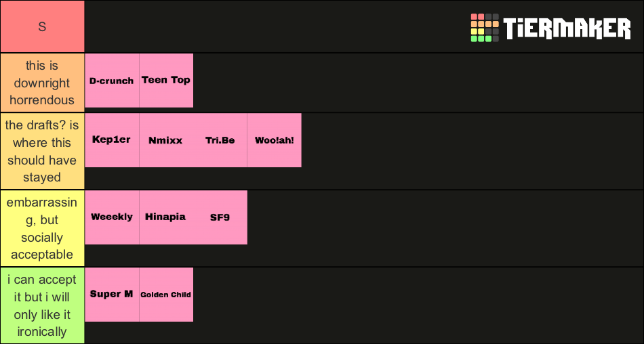Image resolution: width=644 pixels, height=344 pixels.
Task: Click the Golden Child tile
Action: pos(166,295)
